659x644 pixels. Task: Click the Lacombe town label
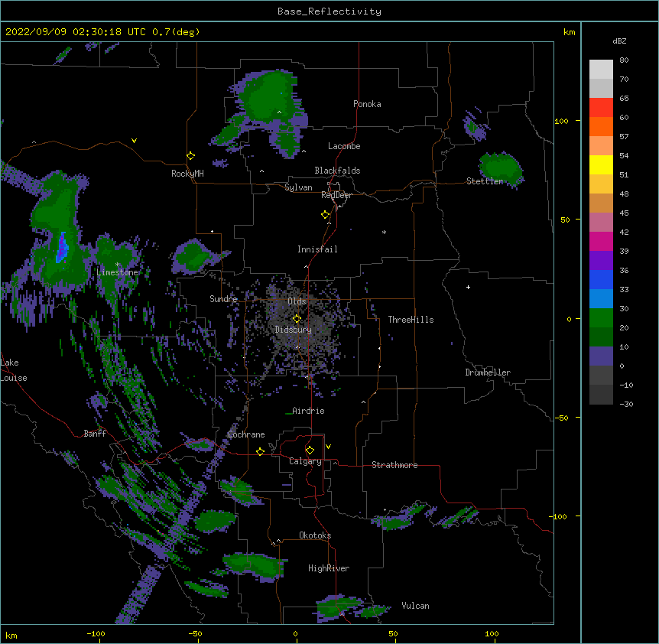(344, 146)
